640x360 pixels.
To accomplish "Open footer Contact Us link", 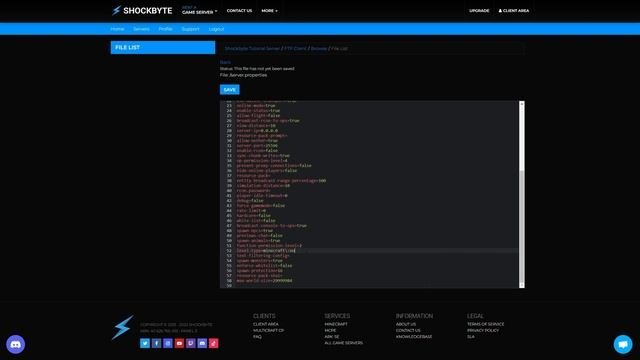I will click(x=408, y=330).
